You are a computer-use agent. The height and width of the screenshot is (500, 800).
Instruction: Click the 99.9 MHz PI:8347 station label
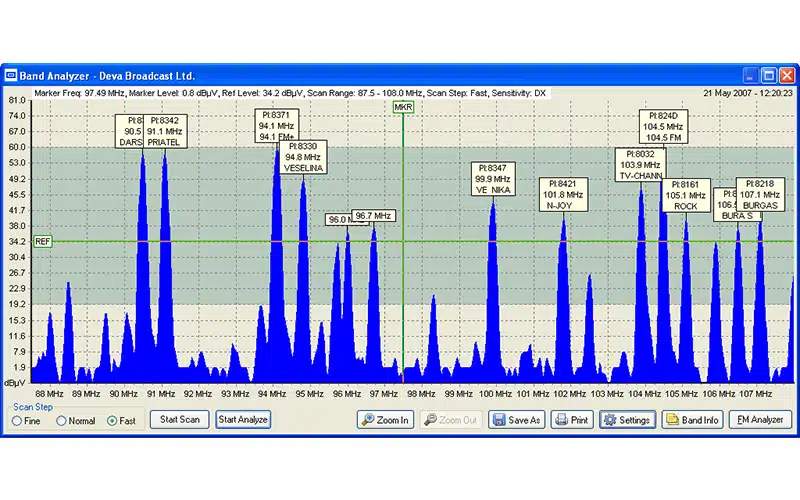pos(493,179)
